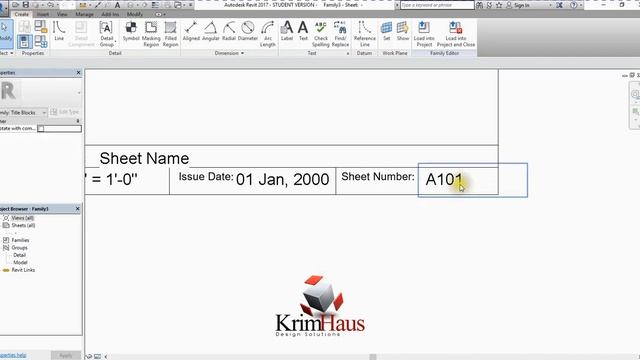Set the work plane

coord(387,31)
